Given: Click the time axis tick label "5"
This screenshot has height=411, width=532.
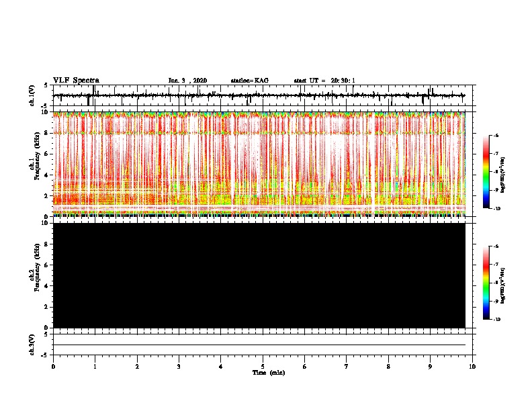Looking at the screenshot, I should pos(263,367).
